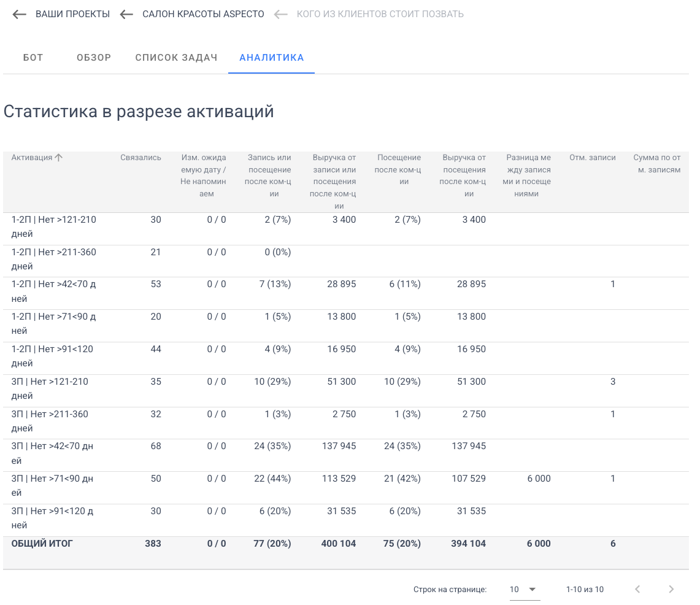
Task: Click the 7 (13%) booking cell
Action: (275, 284)
